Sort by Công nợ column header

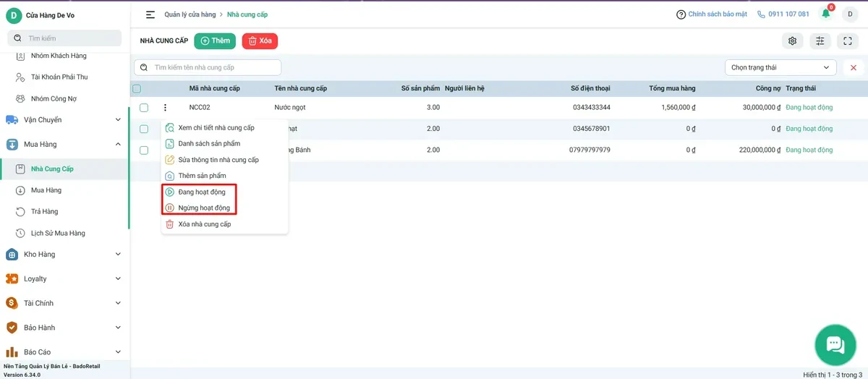[768, 89]
